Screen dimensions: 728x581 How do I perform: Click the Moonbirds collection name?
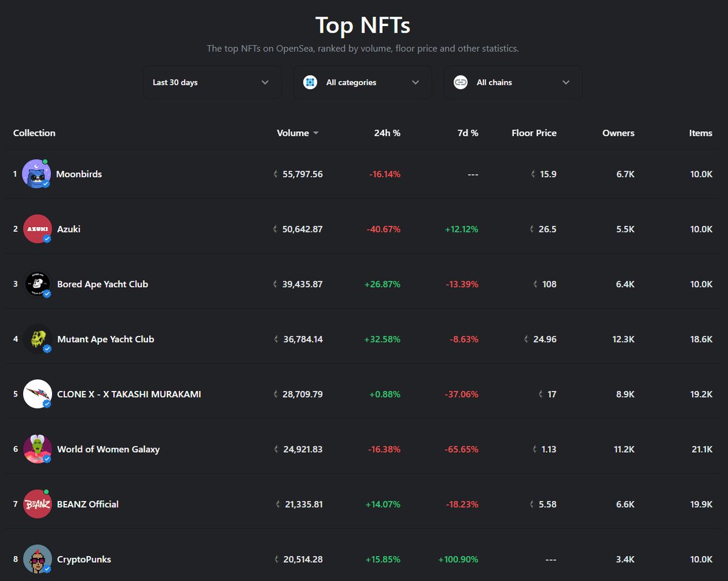[x=79, y=174]
